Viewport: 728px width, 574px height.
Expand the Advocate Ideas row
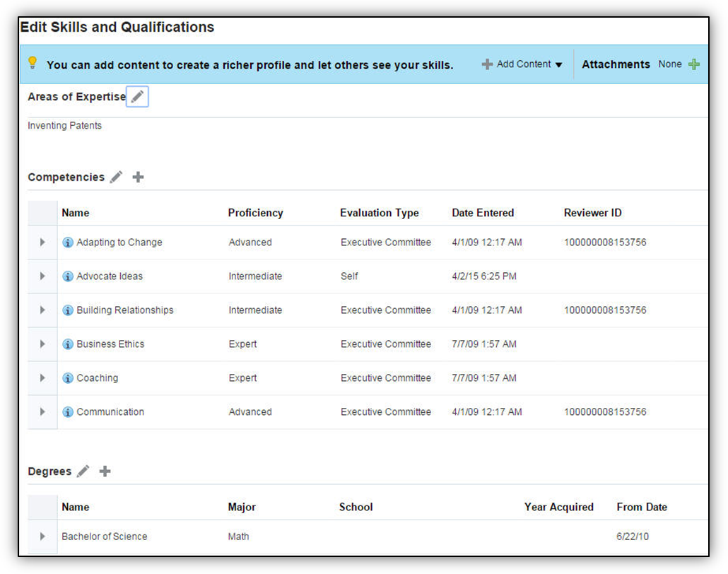click(x=42, y=276)
